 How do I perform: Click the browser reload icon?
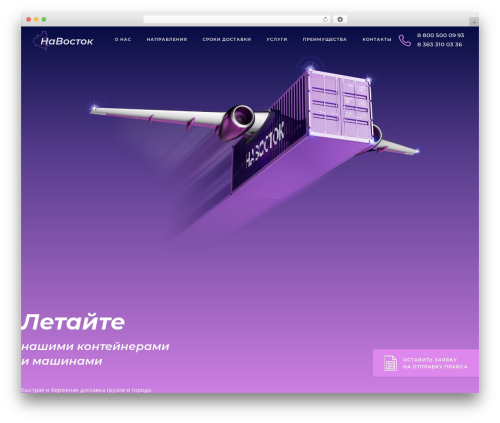click(x=325, y=20)
